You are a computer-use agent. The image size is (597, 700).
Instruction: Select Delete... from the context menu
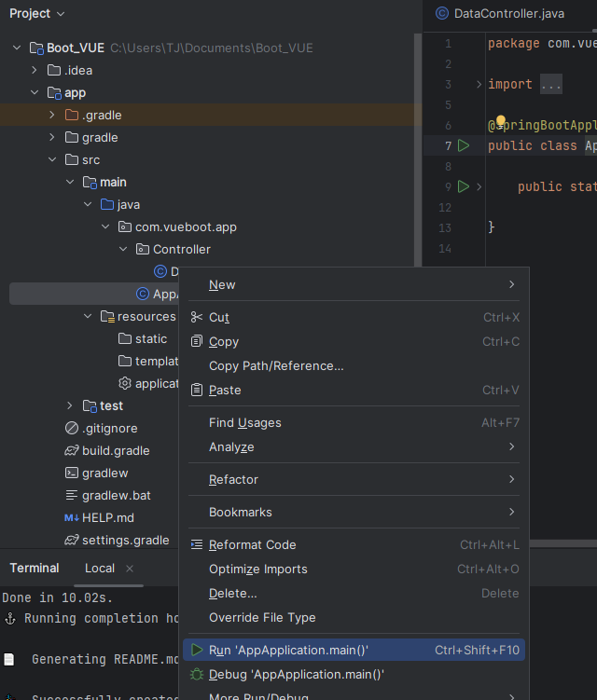click(x=354, y=593)
